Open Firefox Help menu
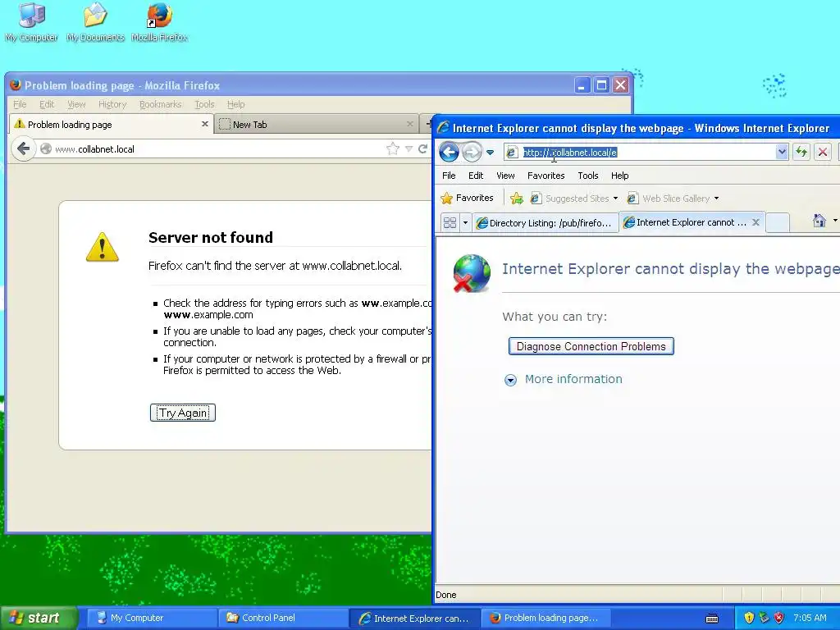Screen dimensions: 840x630 click(235, 104)
